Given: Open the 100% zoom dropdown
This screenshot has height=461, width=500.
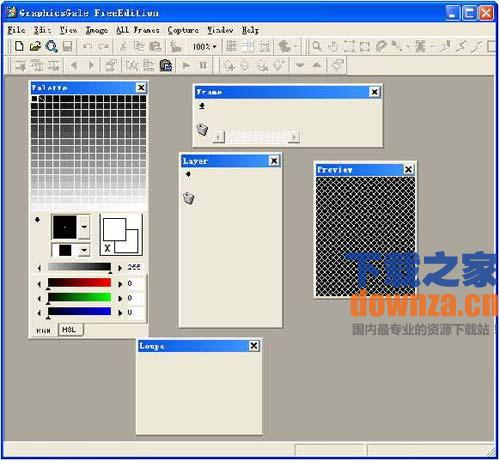Looking at the screenshot, I should point(205,47).
